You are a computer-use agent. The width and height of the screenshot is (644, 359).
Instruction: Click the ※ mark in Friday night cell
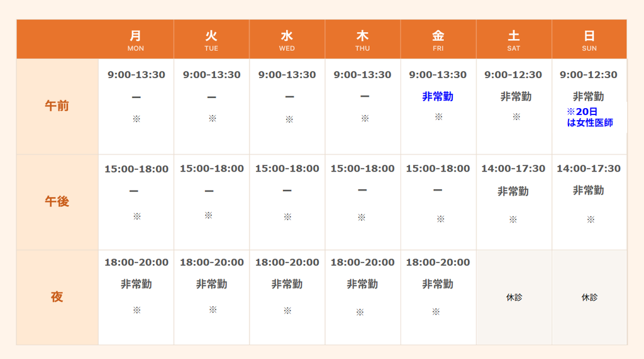tap(436, 312)
